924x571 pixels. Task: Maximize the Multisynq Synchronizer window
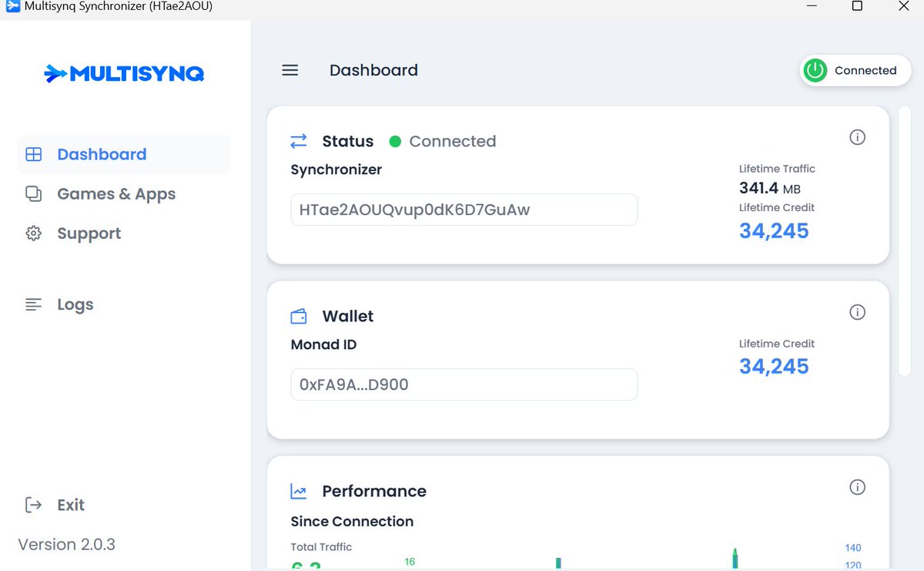click(x=857, y=6)
